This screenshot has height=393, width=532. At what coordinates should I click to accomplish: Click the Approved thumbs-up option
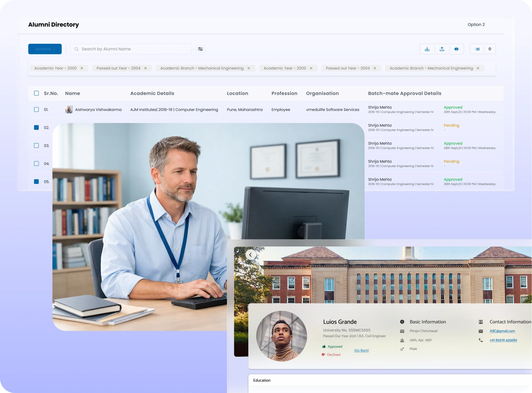tap(332, 347)
